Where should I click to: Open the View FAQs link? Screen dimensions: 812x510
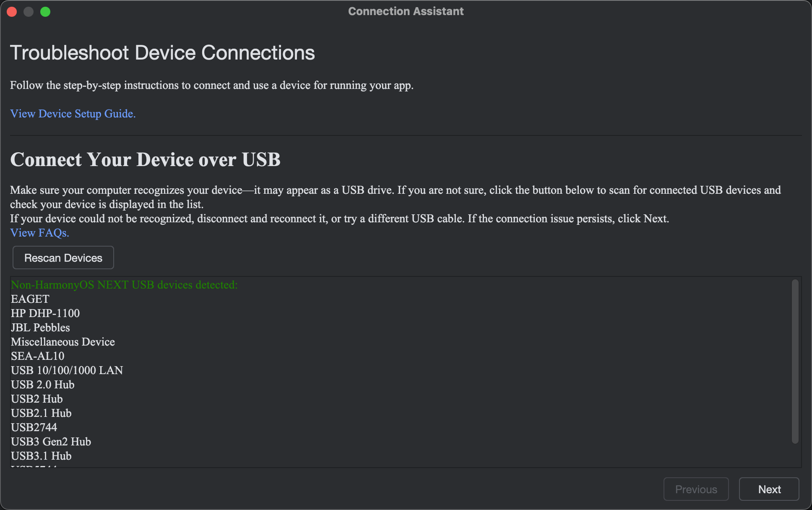(x=39, y=233)
